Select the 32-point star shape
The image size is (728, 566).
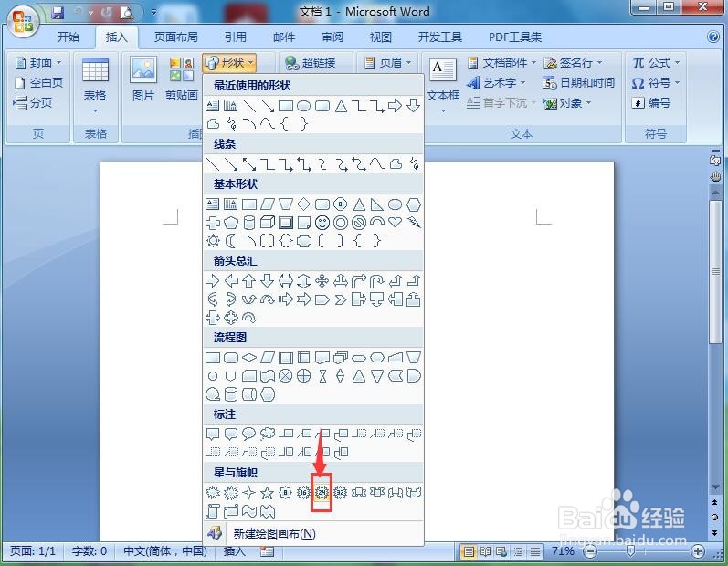pyautogui.click(x=341, y=492)
